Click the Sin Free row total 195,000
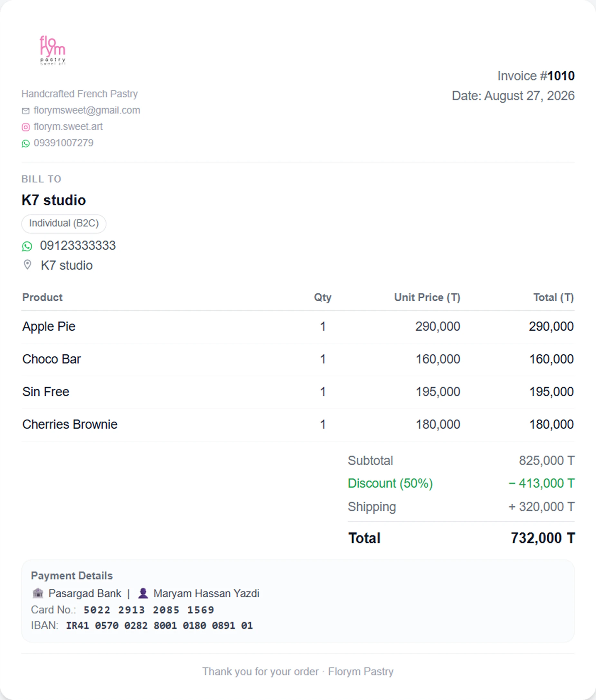This screenshot has width=596, height=700. (552, 392)
